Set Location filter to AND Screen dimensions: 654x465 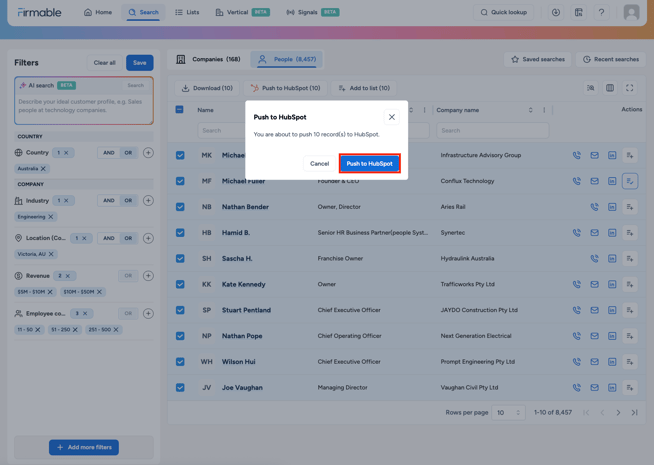(109, 238)
